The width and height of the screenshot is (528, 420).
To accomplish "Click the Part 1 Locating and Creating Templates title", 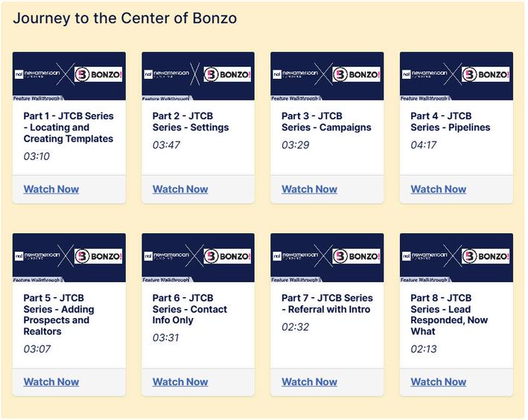I will point(69,127).
